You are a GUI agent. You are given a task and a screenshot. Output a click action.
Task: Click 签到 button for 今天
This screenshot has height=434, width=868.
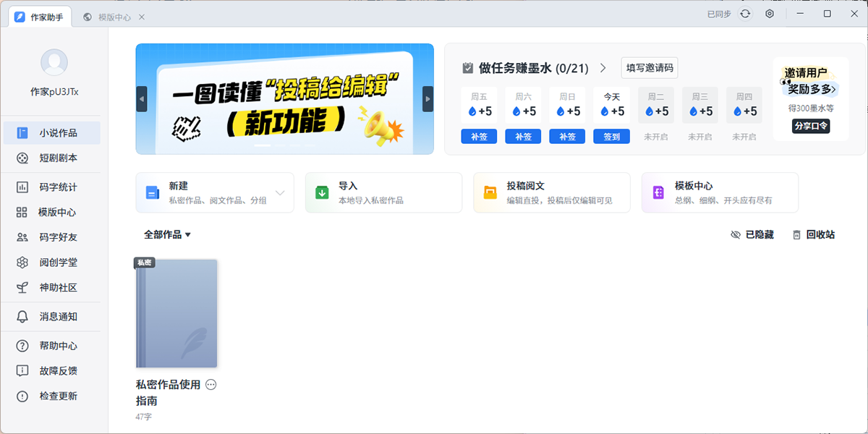click(x=611, y=137)
